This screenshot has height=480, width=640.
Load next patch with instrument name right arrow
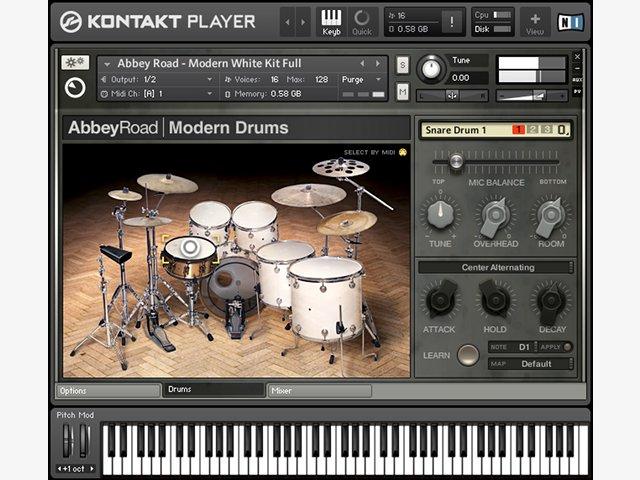coord(378,64)
